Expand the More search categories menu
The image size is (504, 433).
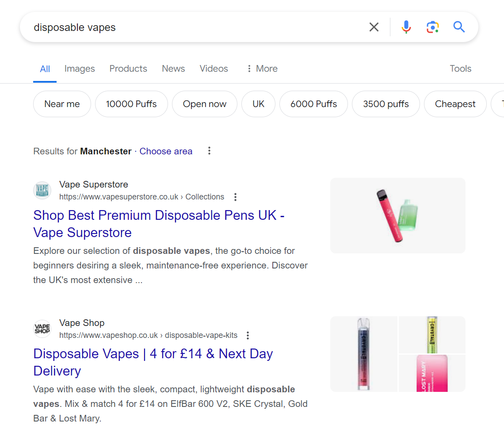(262, 69)
